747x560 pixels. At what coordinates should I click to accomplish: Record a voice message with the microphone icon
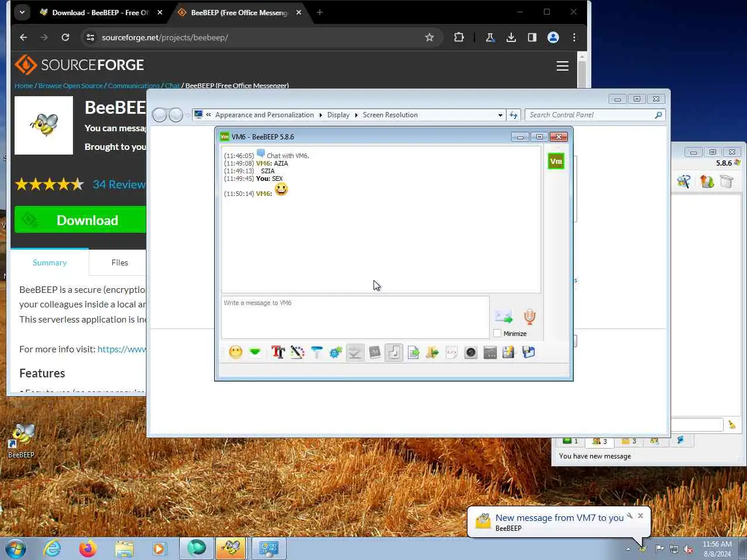529,317
